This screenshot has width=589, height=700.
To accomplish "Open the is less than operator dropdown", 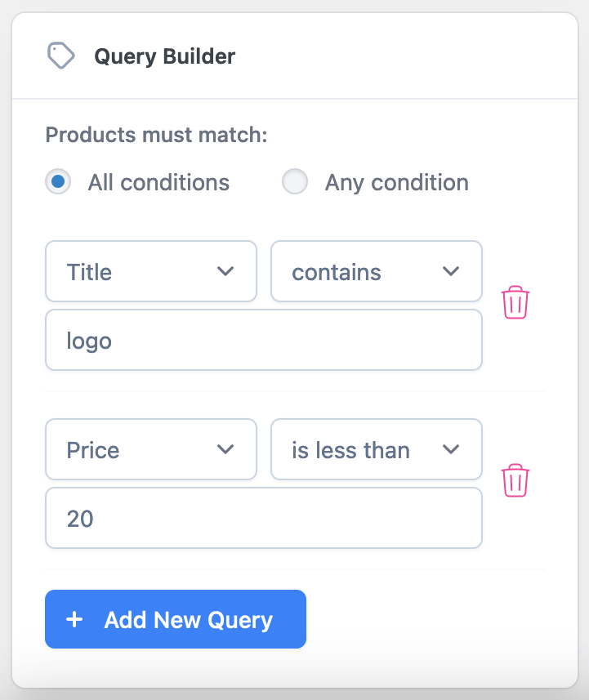I will tap(376, 449).
